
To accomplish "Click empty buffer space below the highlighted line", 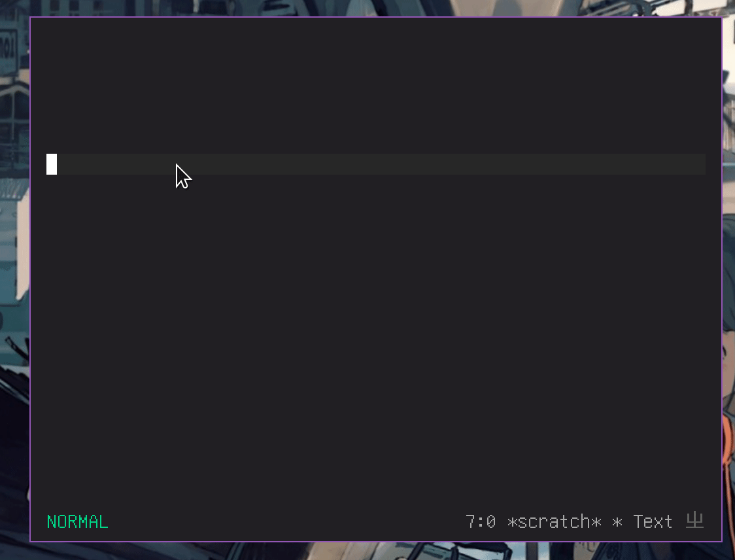I will pos(376,338).
